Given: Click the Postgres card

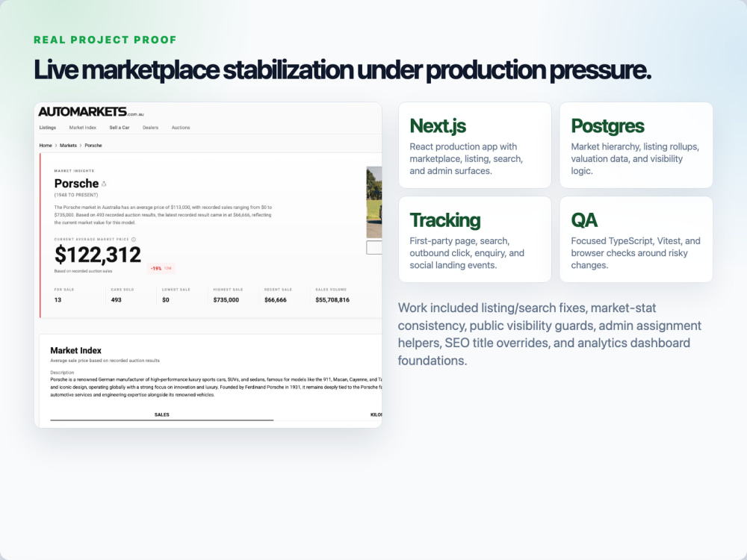Looking at the screenshot, I should pyautogui.click(x=636, y=145).
